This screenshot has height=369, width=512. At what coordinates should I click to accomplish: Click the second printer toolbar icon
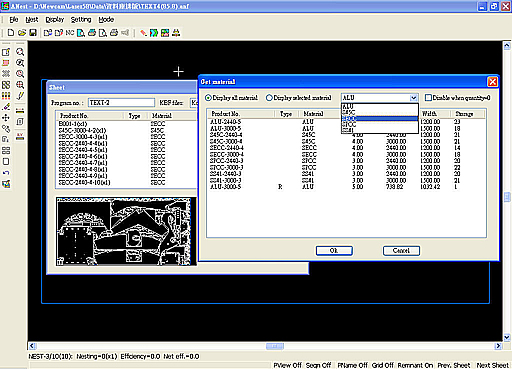click(x=114, y=33)
